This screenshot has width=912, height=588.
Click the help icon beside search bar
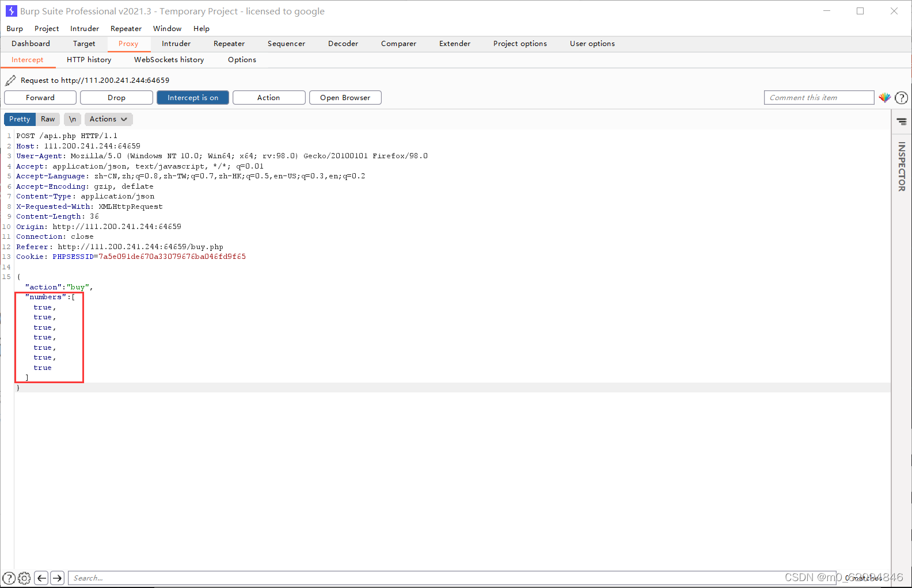9,578
